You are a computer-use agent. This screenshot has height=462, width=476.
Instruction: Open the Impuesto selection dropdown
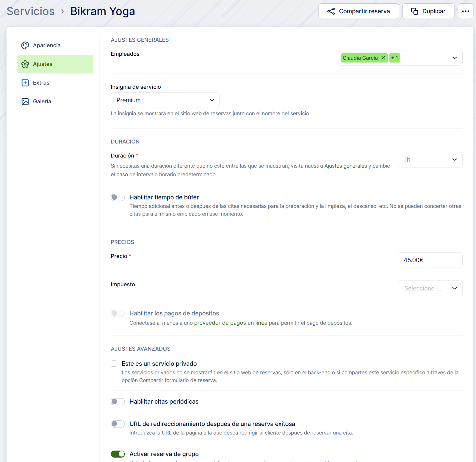pyautogui.click(x=430, y=288)
